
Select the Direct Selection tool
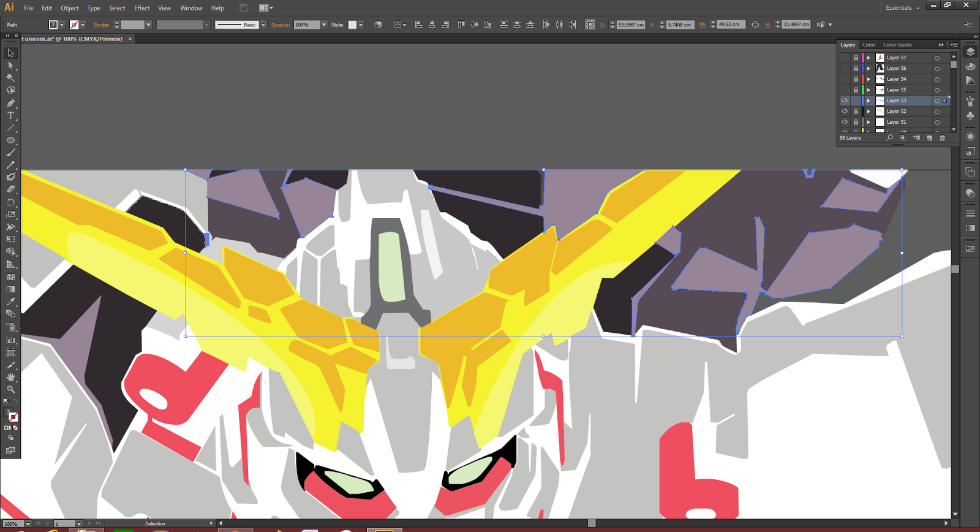click(10, 65)
